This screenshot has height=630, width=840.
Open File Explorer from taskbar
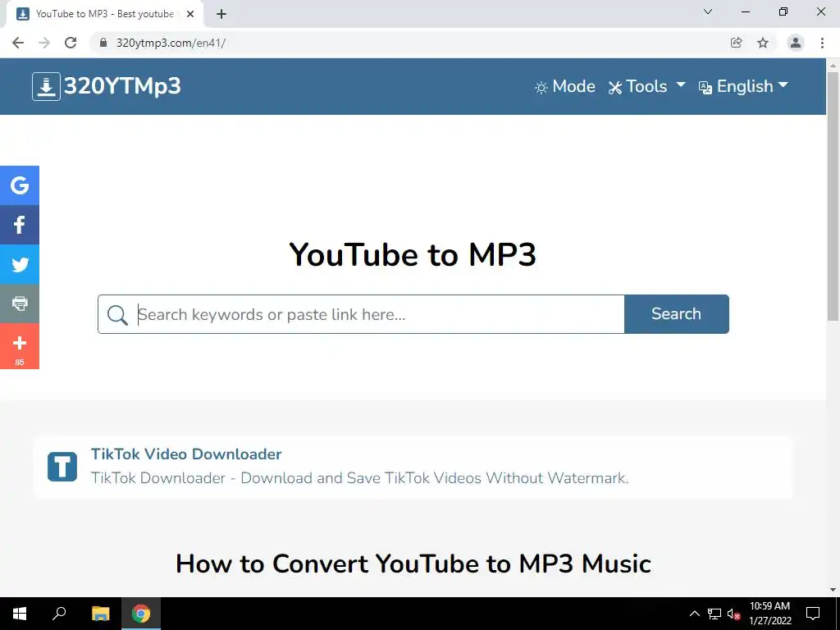click(x=100, y=614)
